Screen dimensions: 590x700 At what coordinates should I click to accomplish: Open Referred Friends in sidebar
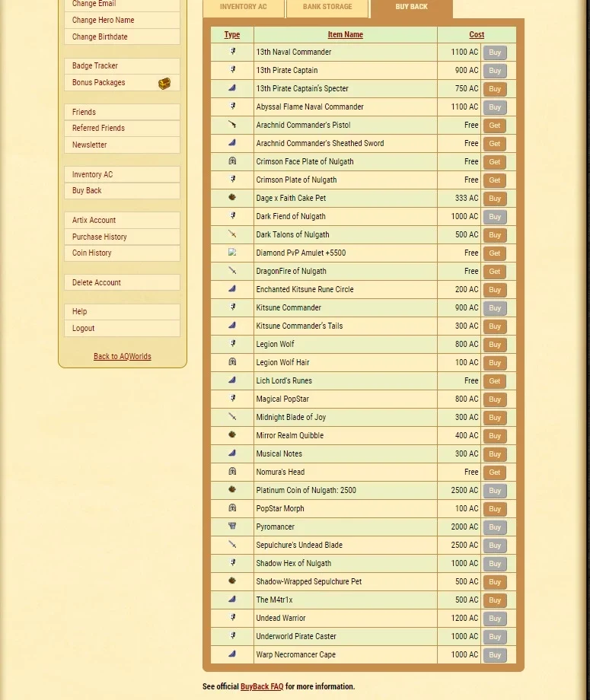(122, 128)
